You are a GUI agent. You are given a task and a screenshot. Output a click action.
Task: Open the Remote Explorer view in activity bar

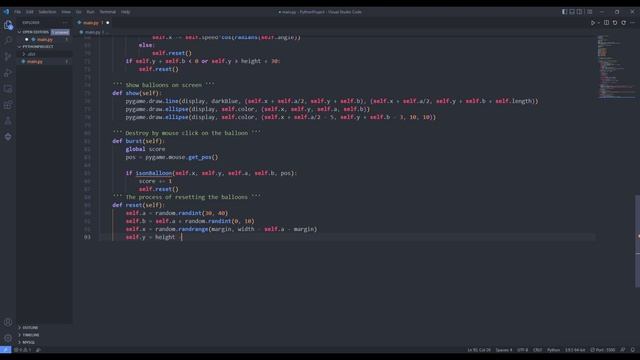pyautogui.click(x=8, y=89)
